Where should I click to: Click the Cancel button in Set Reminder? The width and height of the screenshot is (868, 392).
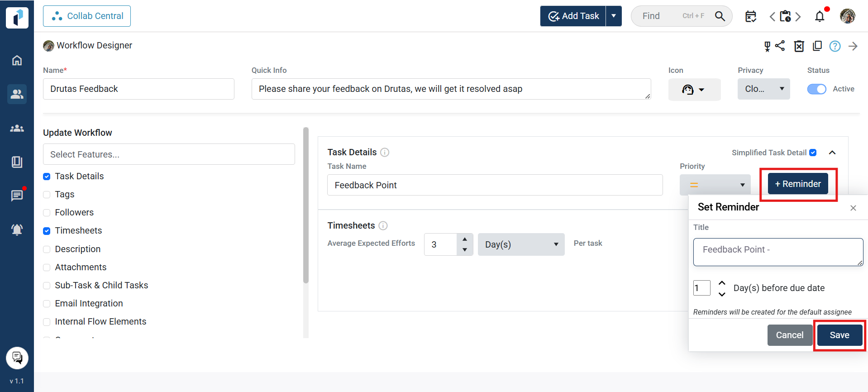coord(790,335)
